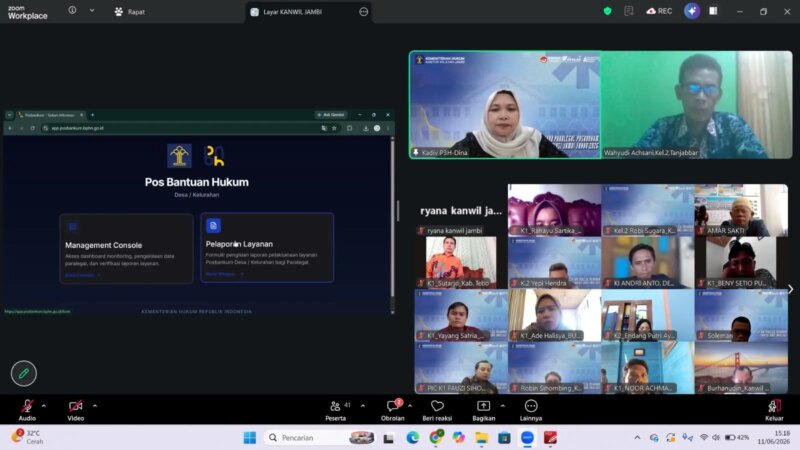Switch to the Rapat tab

pos(130,12)
